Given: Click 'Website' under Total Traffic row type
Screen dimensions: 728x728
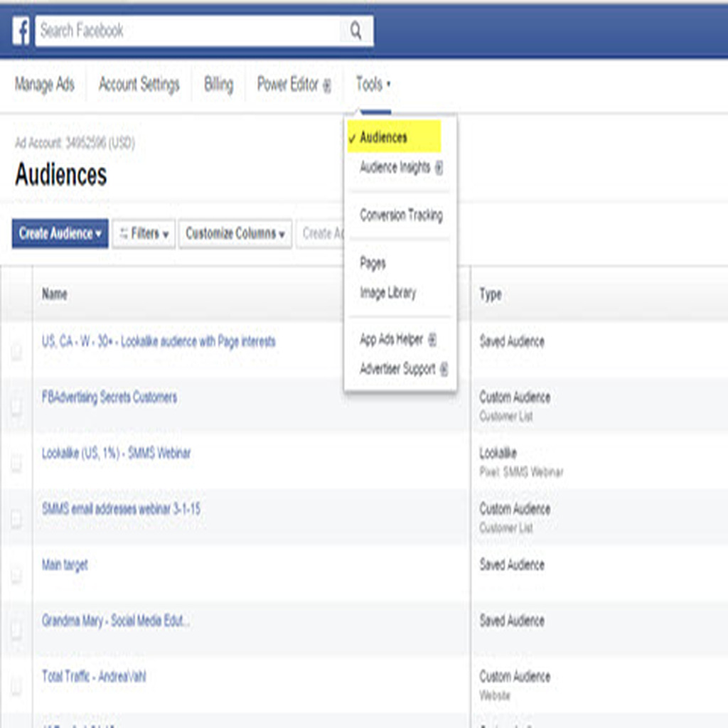Looking at the screenshot, I should 495,695.
